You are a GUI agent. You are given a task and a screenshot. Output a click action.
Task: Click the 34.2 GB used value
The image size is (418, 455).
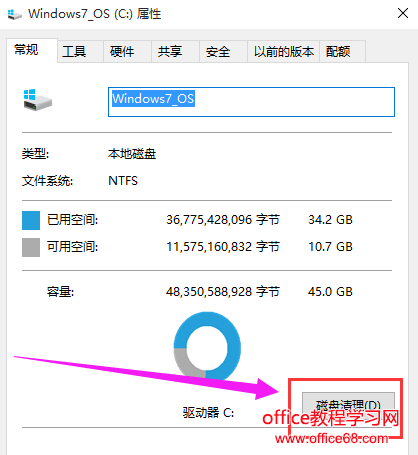click(330, 220)
